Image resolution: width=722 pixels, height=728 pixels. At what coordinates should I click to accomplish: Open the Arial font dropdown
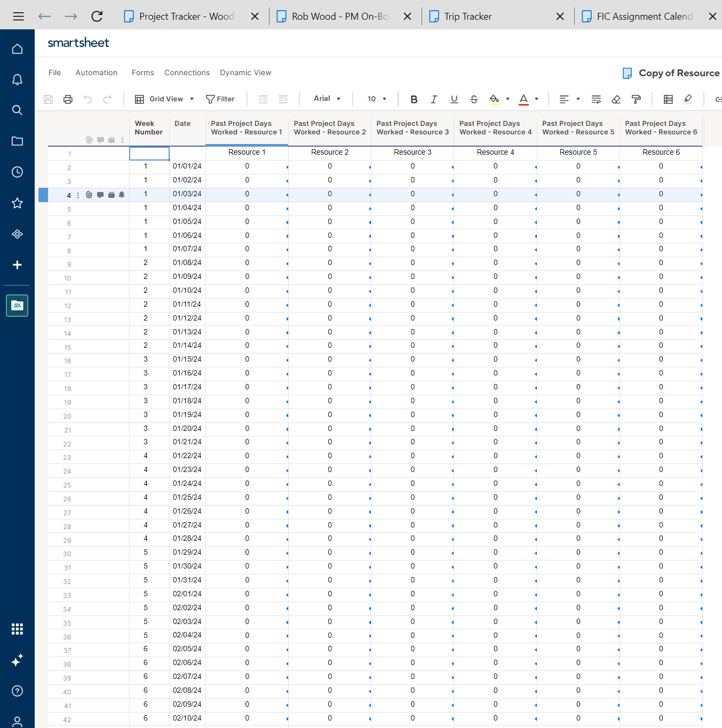tap(327, 99)
